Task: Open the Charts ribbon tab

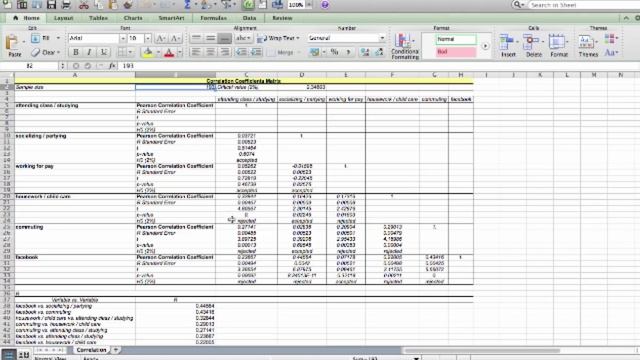Action: (133, 18)
